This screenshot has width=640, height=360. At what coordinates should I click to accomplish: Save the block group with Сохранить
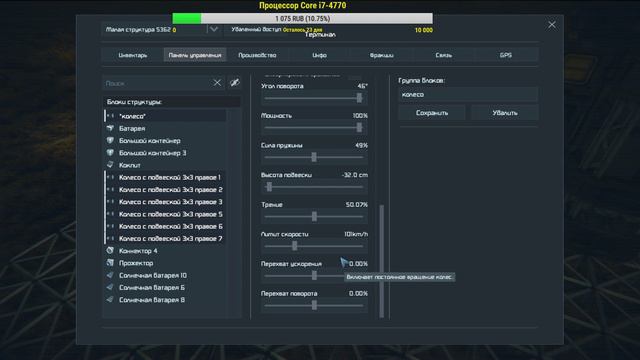tap(432, 113)
